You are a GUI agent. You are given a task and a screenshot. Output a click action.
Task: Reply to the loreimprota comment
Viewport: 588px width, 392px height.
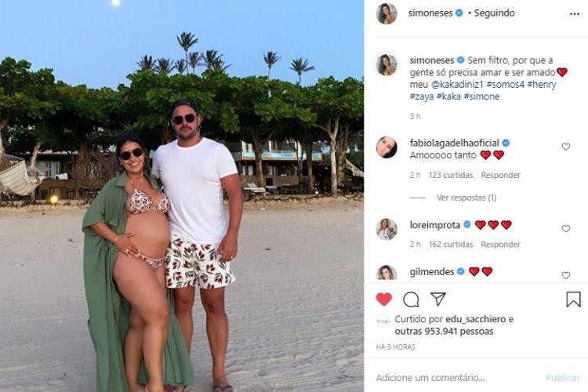tap(500, 245)
